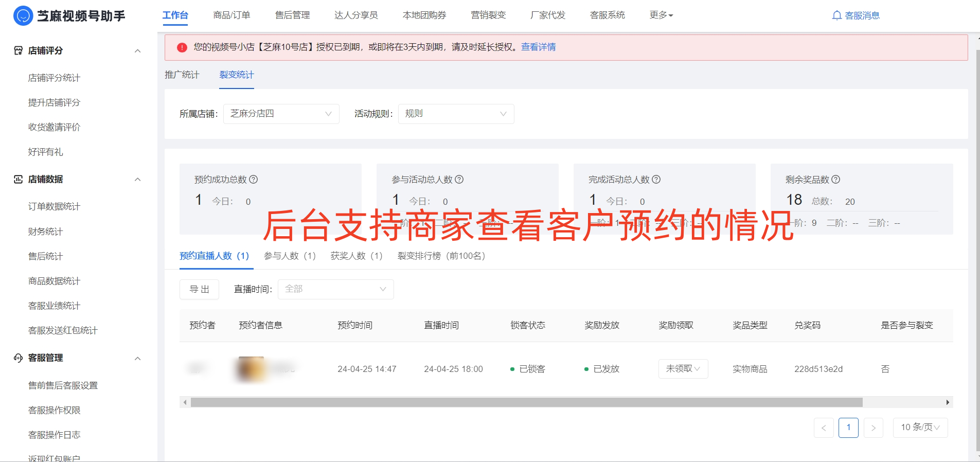
Task: Click the 预约时间 column header
Action: (x=355, y=325)
